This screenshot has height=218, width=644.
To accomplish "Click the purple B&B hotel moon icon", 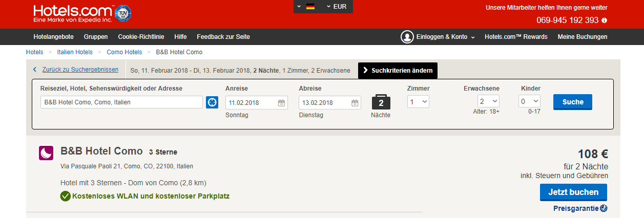I will coord(46,153).
